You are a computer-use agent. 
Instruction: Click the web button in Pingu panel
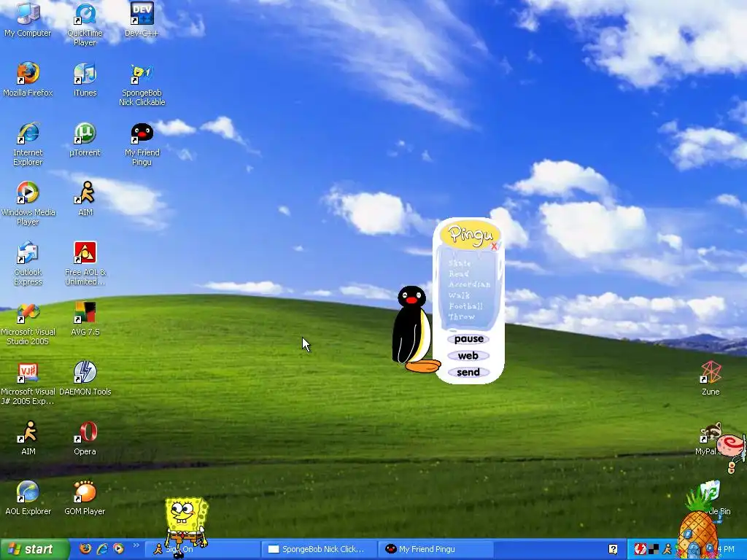pyautogui.click(x=468, y=356)
